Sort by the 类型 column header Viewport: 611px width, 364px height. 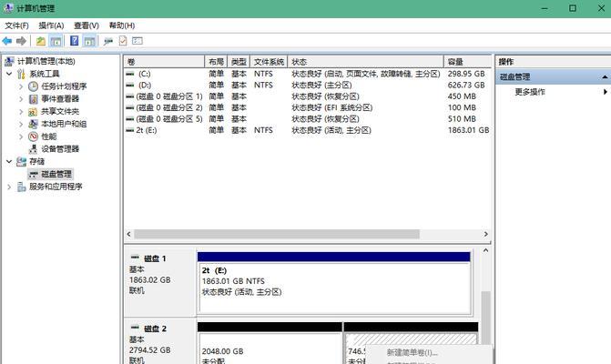tap(239, 62)
